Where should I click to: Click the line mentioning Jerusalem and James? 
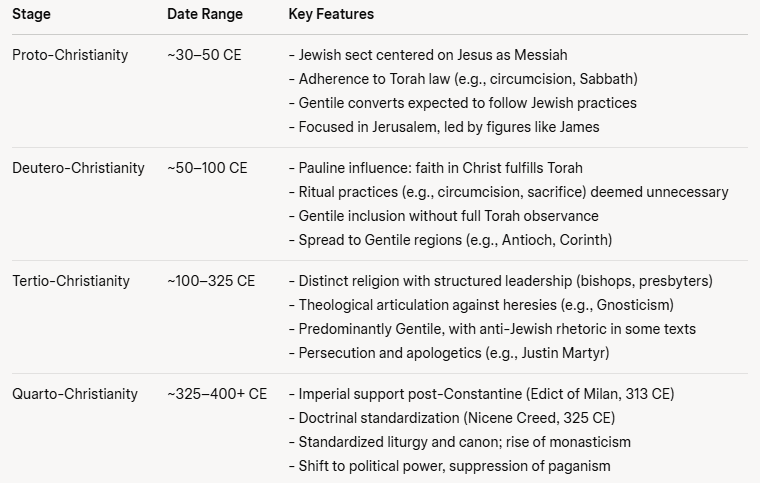pyautogui.click(x=447, y=127)
